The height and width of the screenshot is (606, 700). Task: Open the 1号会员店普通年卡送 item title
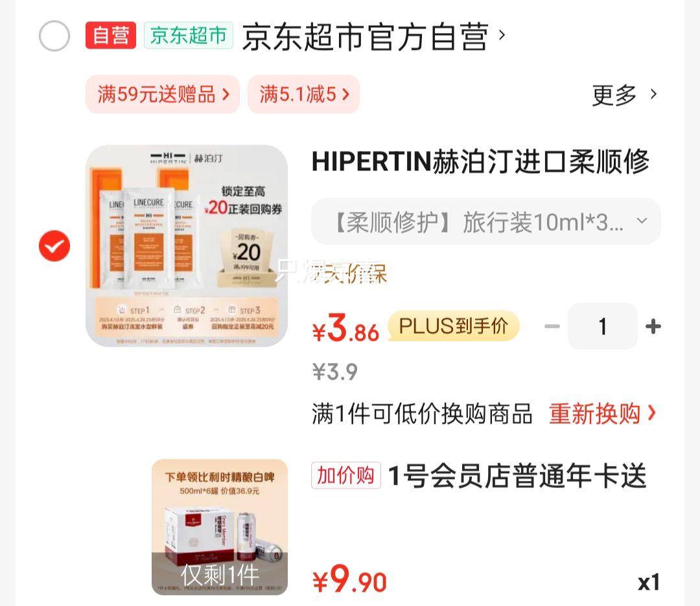(518, 476)
